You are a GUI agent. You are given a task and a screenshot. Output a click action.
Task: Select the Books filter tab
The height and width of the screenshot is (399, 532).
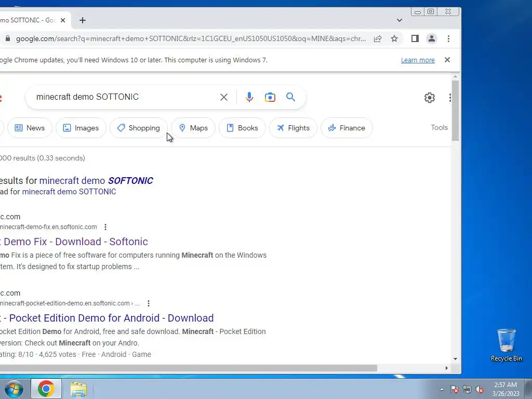coord(242,128)
